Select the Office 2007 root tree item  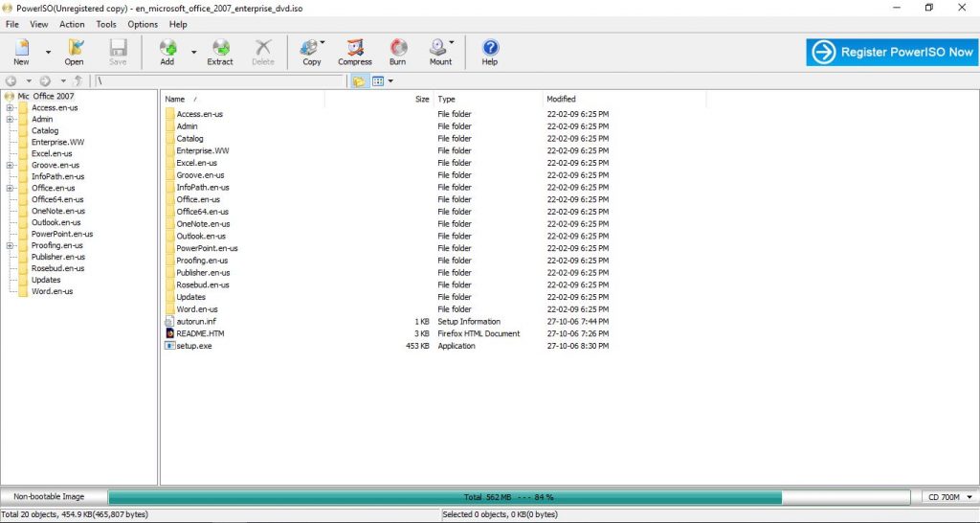click(46, 97)
